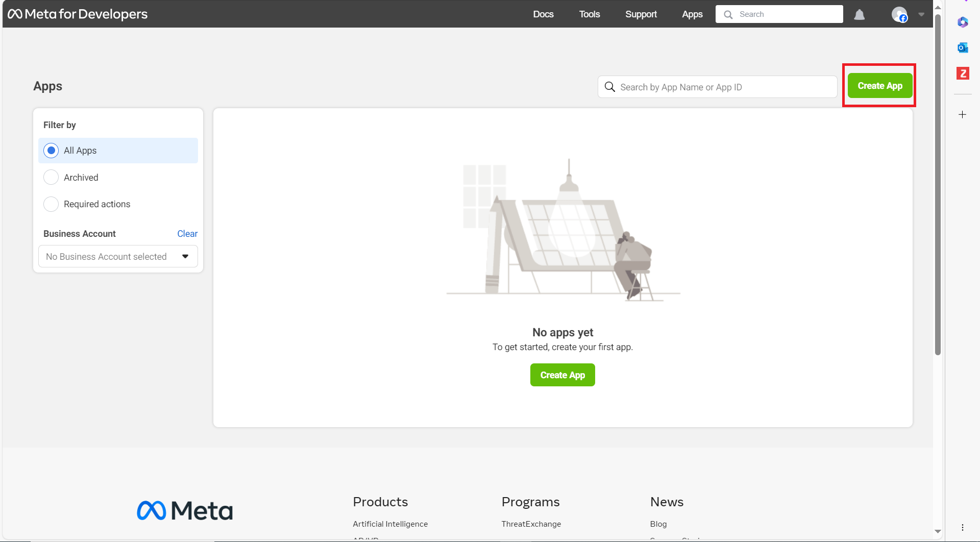Open the Apps menu in header
This screenshot has height=542, width=980.
click(692, 14)
